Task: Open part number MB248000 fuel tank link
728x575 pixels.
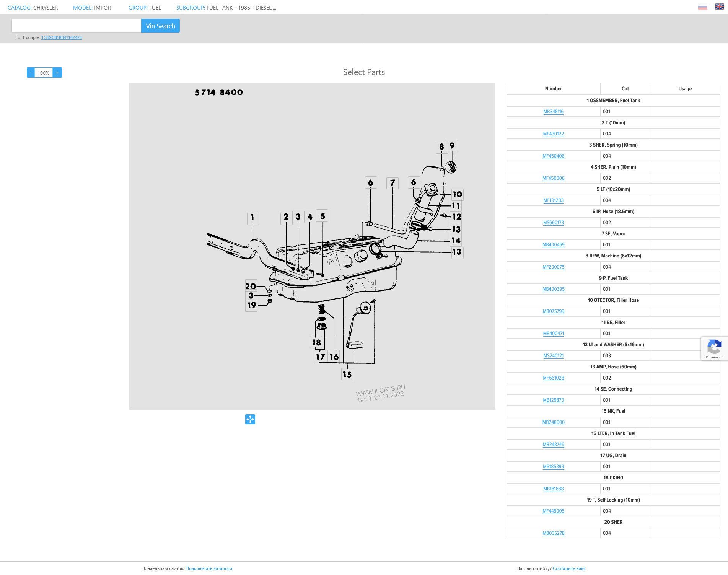Action: tap(553, 422)
